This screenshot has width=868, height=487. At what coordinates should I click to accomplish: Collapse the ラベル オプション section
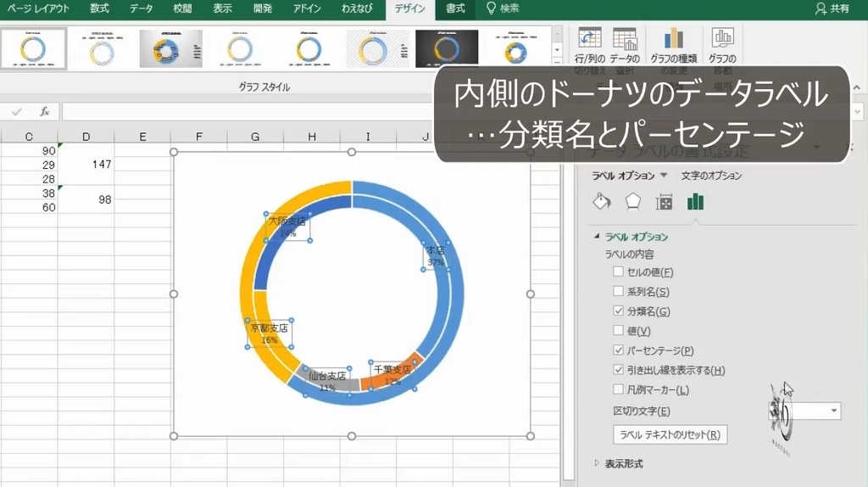coord(597,237)
